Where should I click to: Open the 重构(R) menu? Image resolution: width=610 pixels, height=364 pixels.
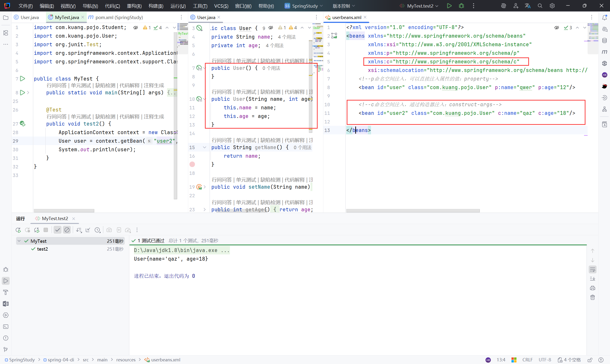coord(134,6)
